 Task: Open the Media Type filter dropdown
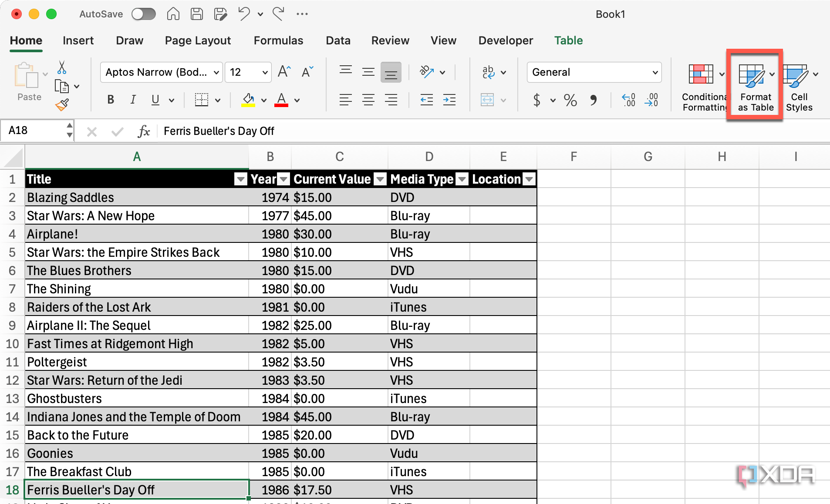pyautogui.click(x=461, y=179)
